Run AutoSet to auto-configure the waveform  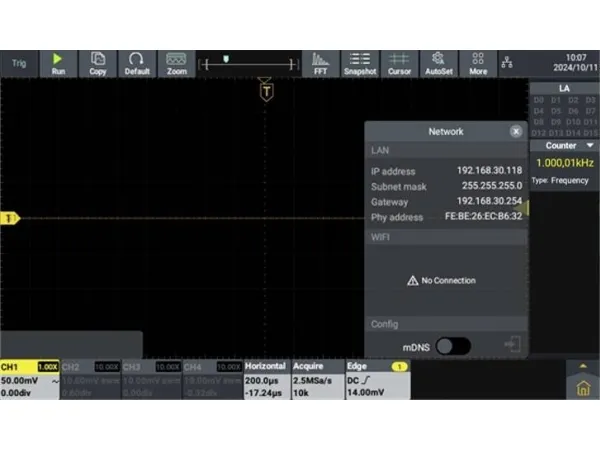tap(438, 64)
